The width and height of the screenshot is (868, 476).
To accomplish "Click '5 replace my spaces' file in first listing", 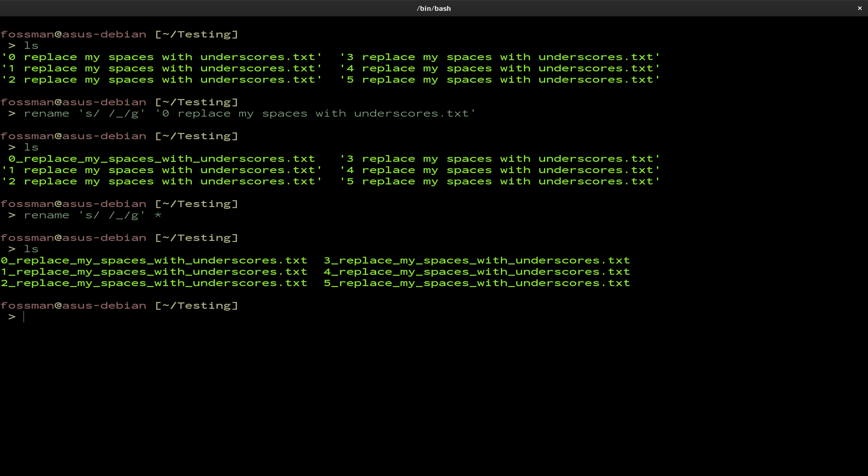I will [500, 80].
